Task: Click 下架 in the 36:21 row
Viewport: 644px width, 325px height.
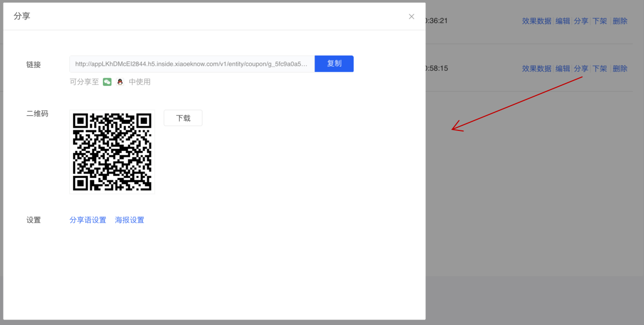Action: coord(600,21)
